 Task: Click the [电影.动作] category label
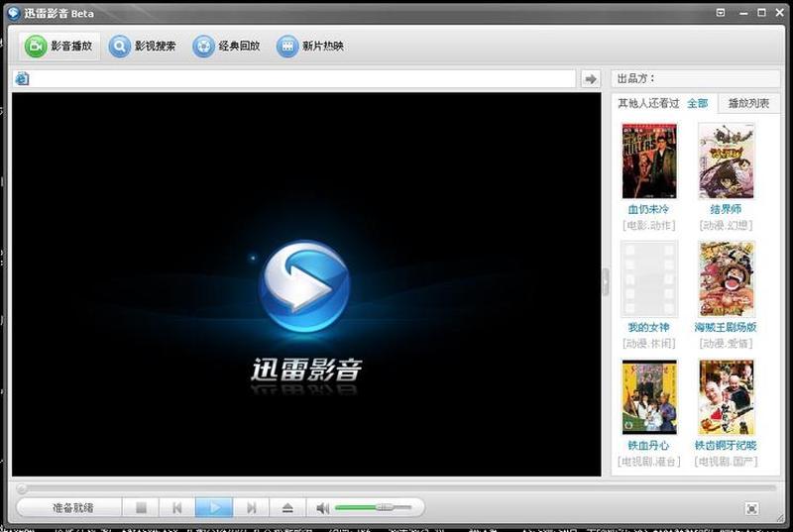[649, 225]
